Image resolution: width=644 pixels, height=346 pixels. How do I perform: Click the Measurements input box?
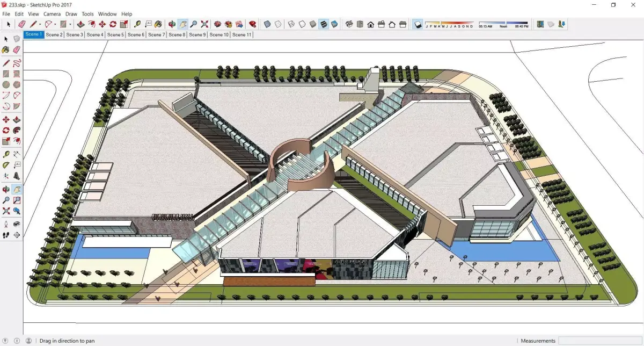pos(600,341)
